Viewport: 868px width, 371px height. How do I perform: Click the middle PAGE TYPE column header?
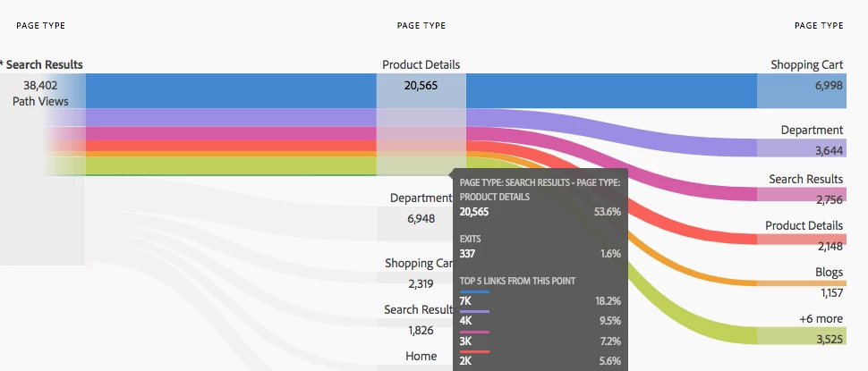tap(421, 25)
